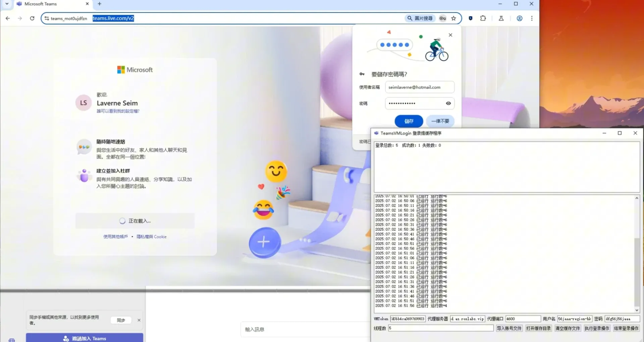Bookmark this page with the star icon
This screenshot has width=644, height=342.
454,18
